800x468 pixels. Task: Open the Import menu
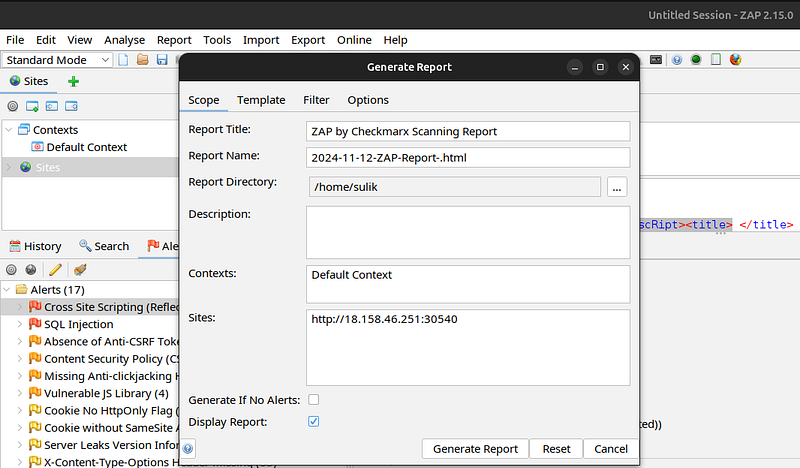click(x=261, y=40)
